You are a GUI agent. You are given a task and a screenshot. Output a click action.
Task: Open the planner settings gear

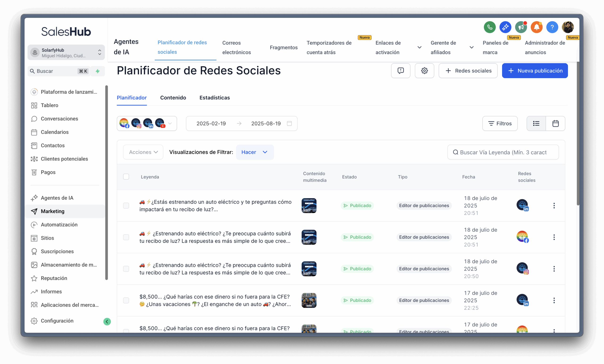[424, 71]
